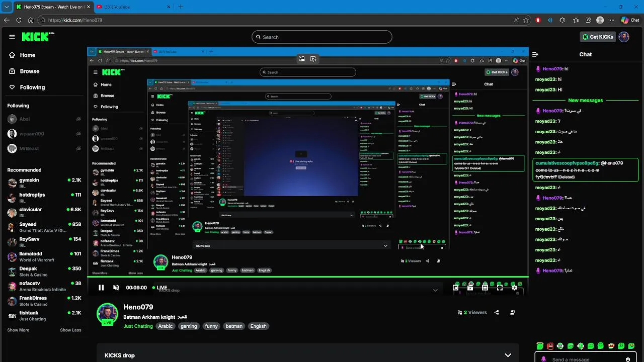Click the browser share icon
Screen dimensions: 644x362
tap(588, 20)
